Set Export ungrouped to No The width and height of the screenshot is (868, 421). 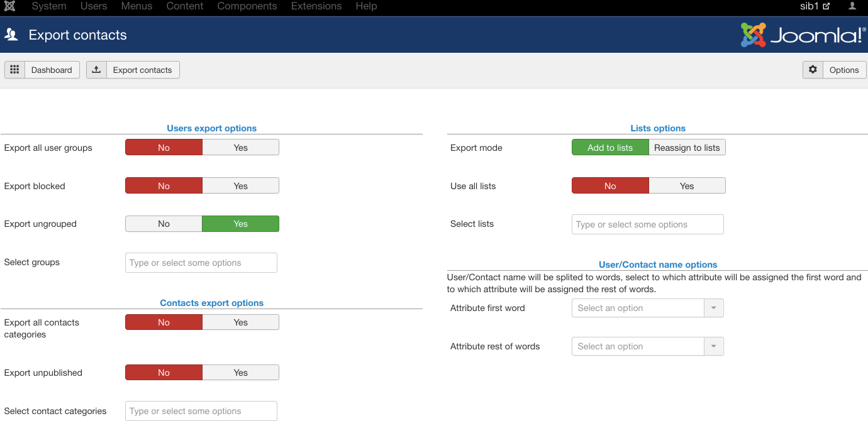(x=164, y=224)
